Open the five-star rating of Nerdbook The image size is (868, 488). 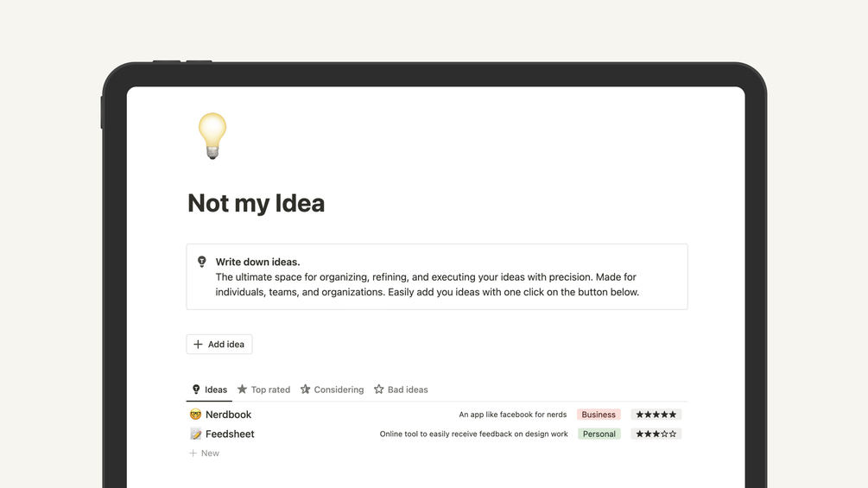click(656, 415)
